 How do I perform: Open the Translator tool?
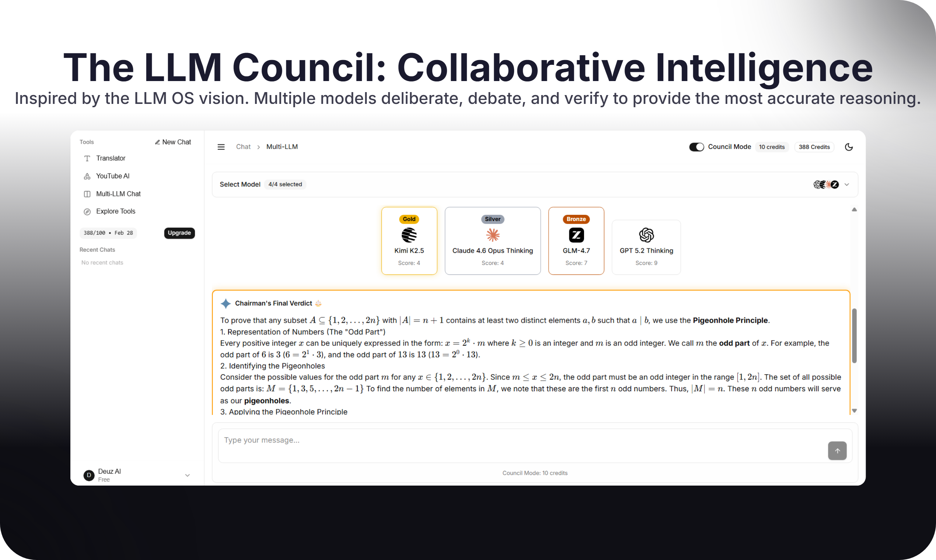tap(110, 158)
